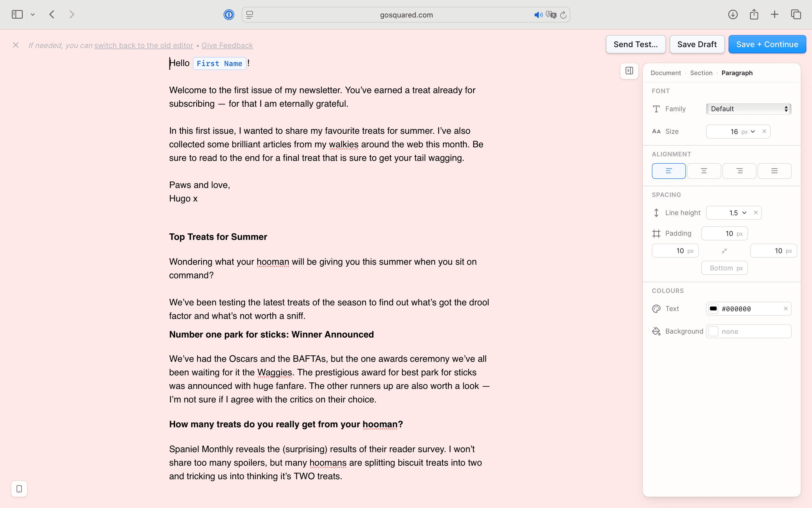Select the Section breadcrumb
This screenshot has width=812, height=508.
[701, 73]
